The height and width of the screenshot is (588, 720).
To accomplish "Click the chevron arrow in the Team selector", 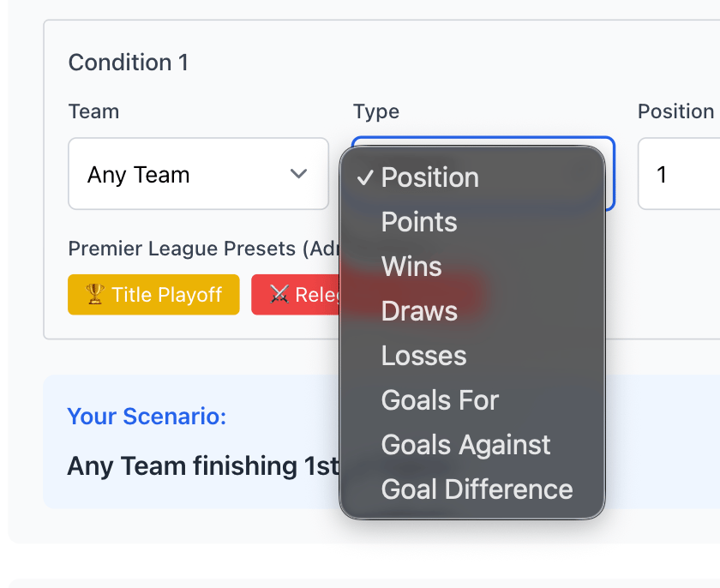I will pos(298,174).
